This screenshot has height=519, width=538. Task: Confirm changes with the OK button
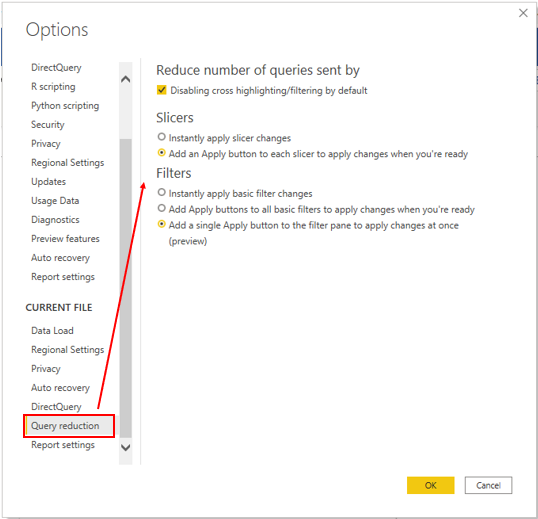tap(430, 485)
